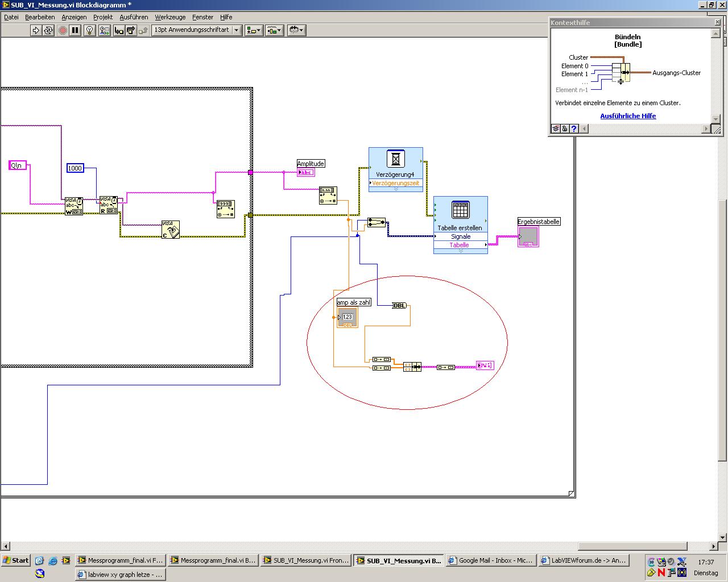Switch to LabVIEWforum.de taskbar window
728x582 pixels.
point(584,560)
